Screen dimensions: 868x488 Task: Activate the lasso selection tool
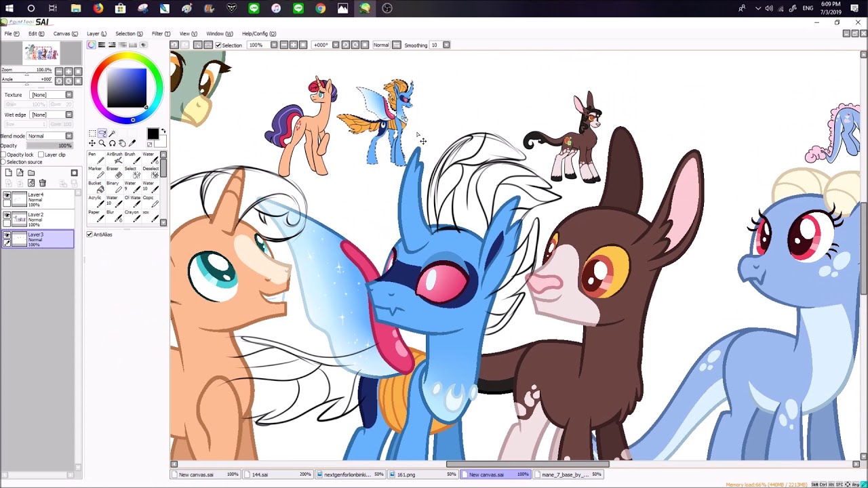click(x=102, y=134)
